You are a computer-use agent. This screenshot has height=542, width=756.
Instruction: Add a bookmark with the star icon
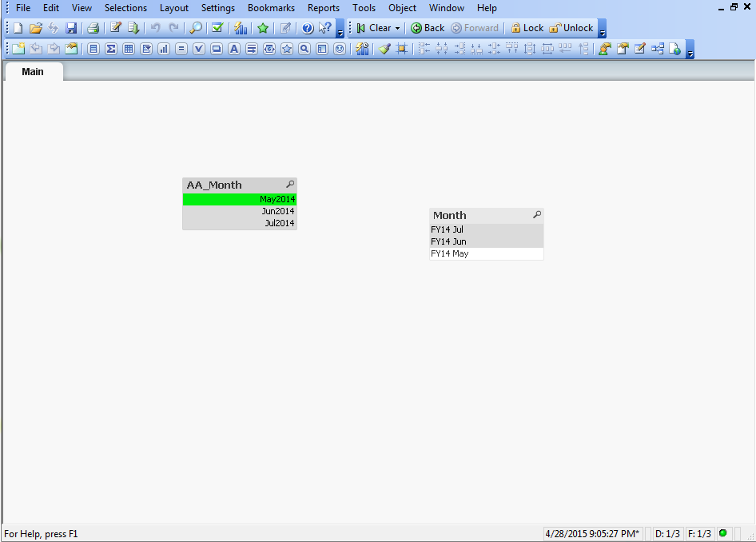point(263,27)
